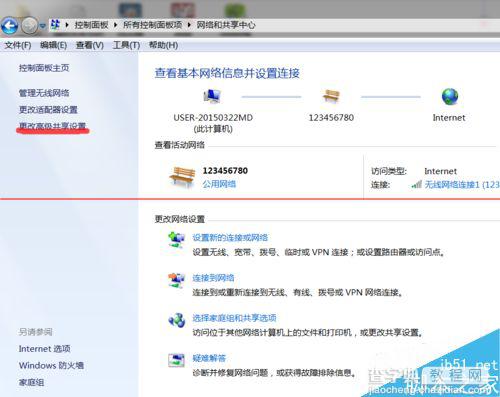Open 疑难解答 link

(x=209, y=358)
